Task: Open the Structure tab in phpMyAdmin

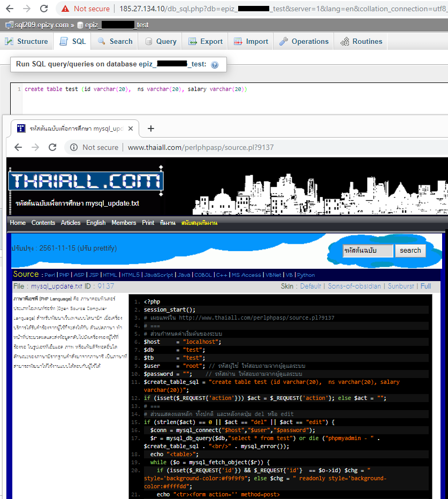Action: (x=27, y=41)
